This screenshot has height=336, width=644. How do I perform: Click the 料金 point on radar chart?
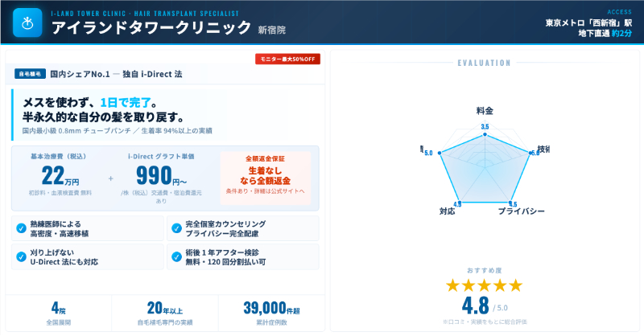point(485,133)
